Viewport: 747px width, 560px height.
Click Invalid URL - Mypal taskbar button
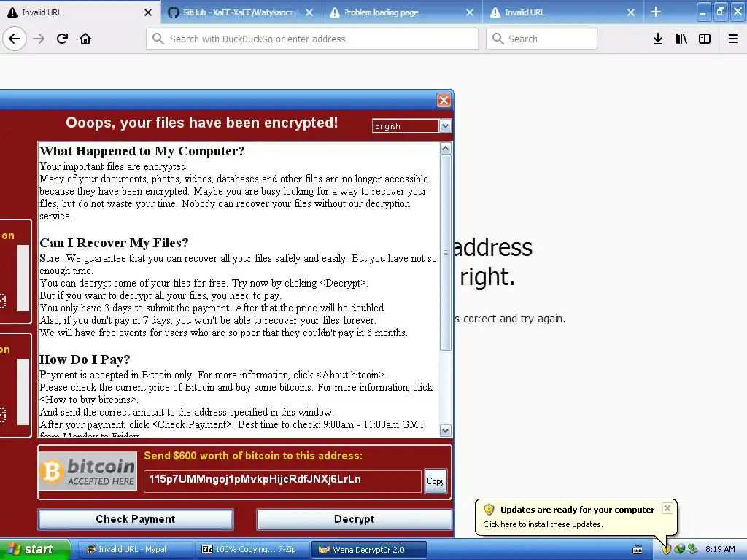coord(135,550)
